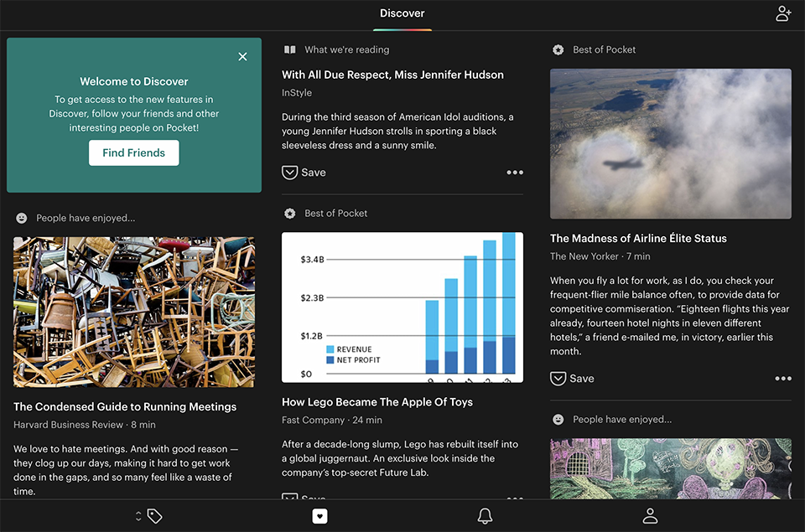
Task: Open more options for Airline Élite Status article
Action: click(783, 379)
